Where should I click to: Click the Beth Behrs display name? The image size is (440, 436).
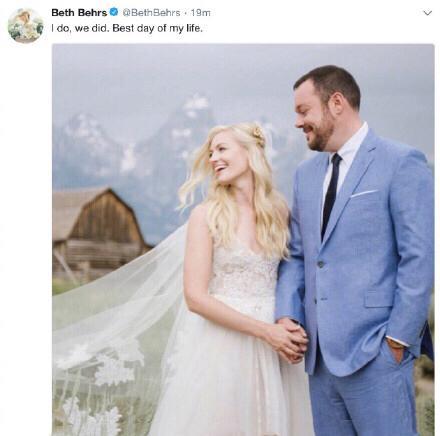(x=79, y=13)
